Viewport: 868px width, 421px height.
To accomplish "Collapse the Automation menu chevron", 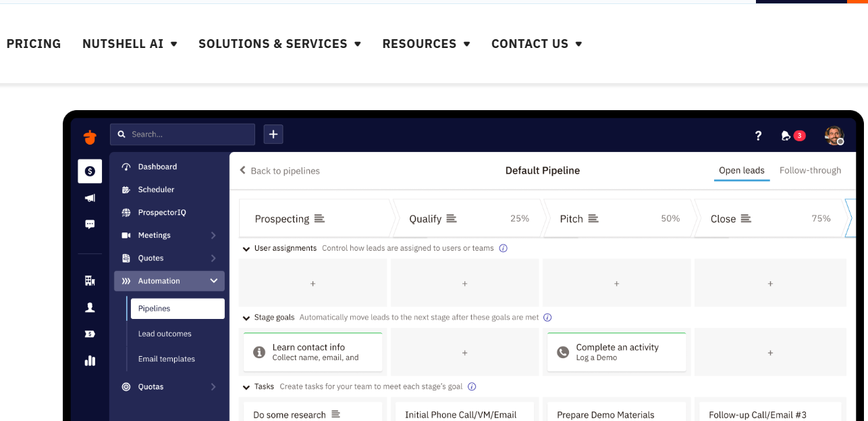I will tap(214, 281).
